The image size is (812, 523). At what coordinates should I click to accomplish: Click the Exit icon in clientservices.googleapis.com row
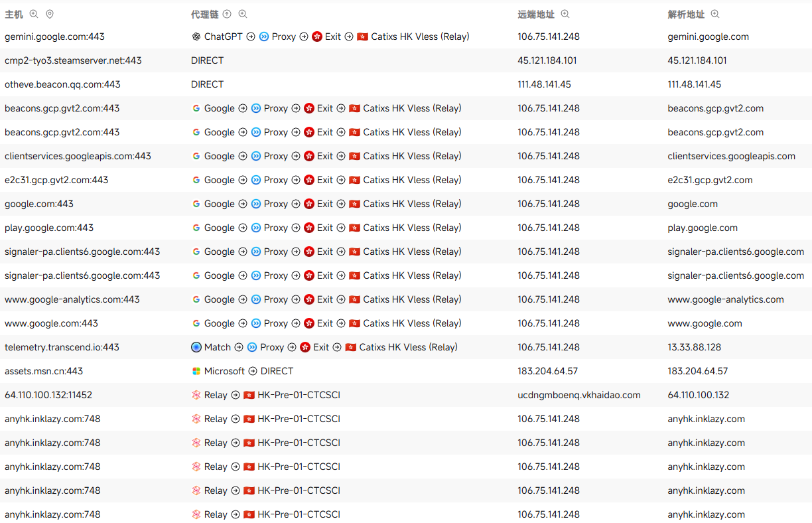click(x=309, y=156)
